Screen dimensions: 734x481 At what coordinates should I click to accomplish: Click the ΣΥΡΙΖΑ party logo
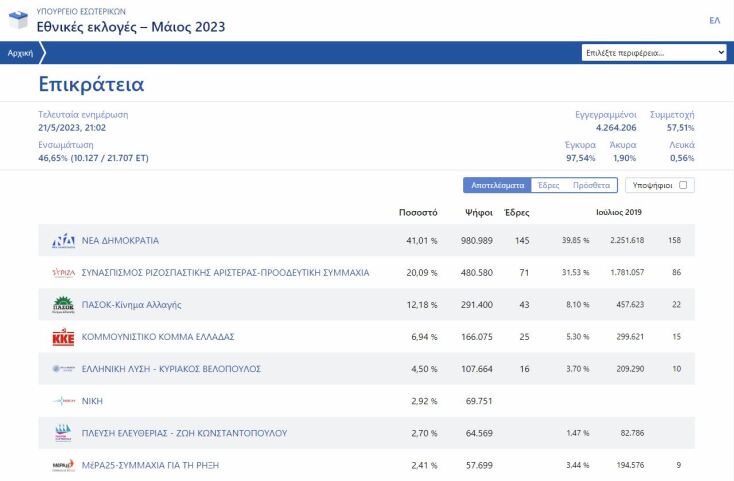click(63, 273)
